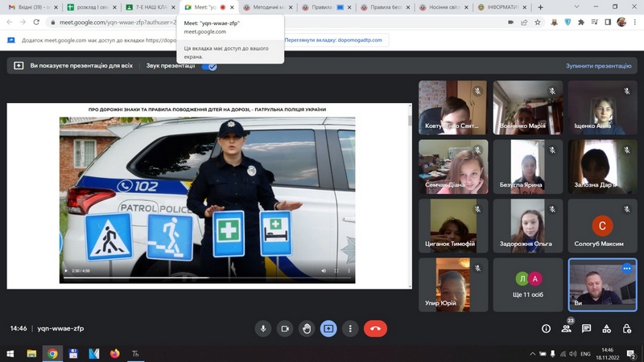Open Chrome side panel icon
Viewport: 644px width, 362px height.
(x=608, y=23)
